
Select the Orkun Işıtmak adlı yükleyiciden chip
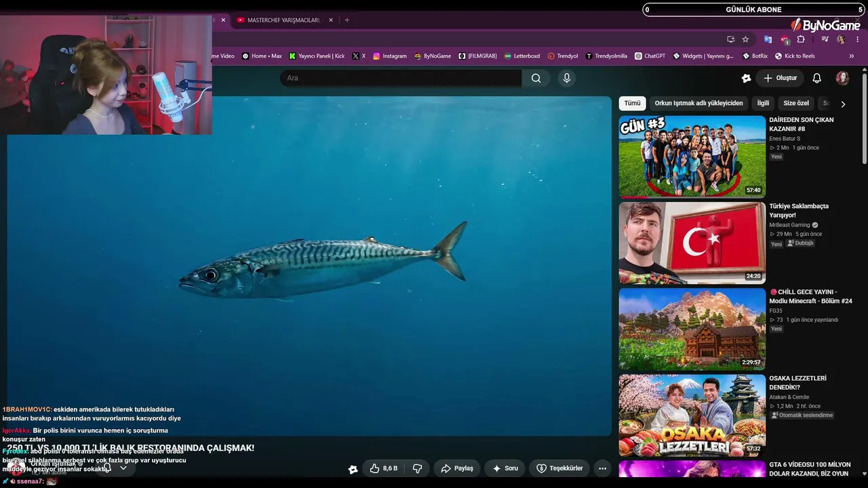coord(698,103)
